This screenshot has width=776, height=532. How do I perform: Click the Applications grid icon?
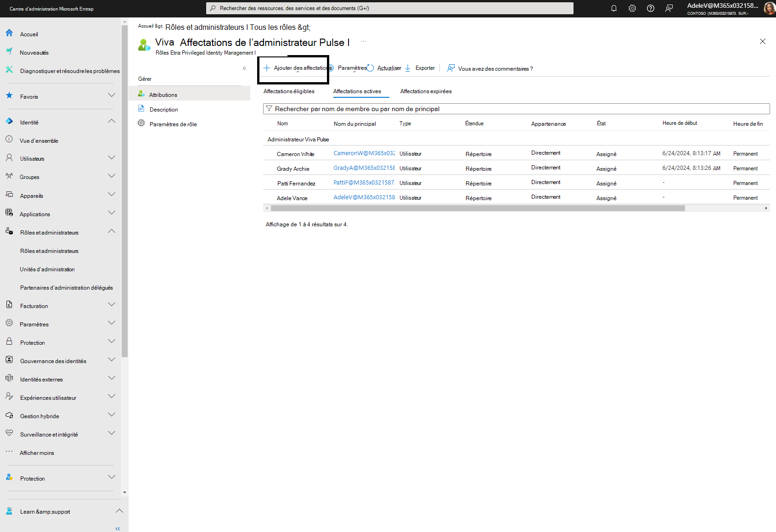pos(9,213)
